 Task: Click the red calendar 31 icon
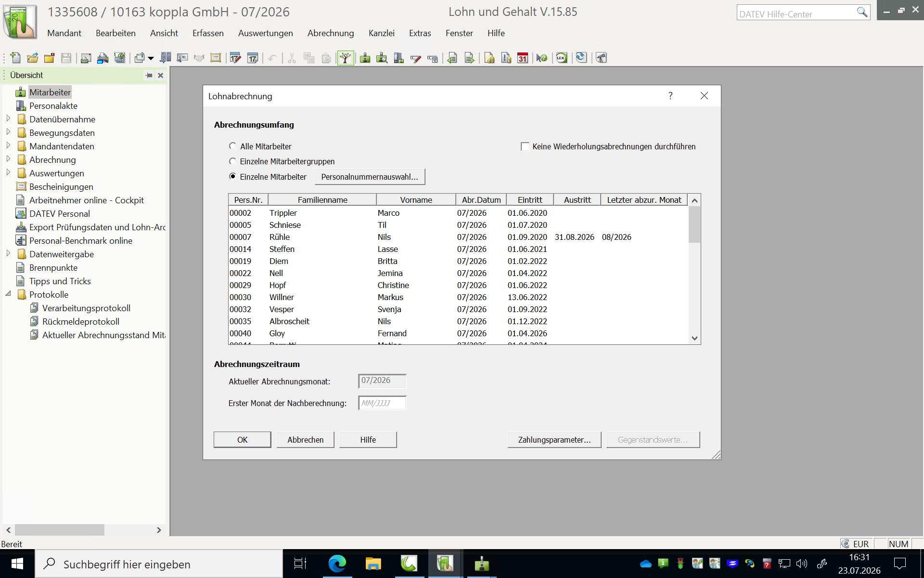[523, 58]
